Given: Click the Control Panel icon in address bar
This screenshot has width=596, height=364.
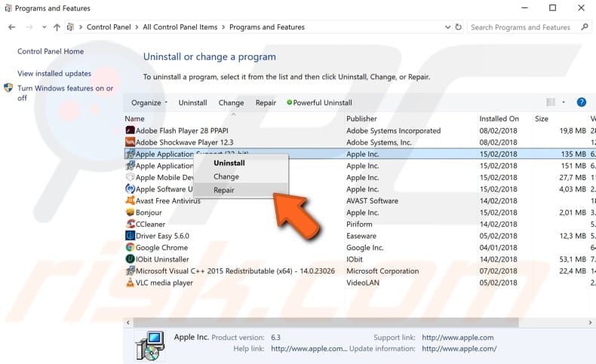Looking at the screenshot, I should click(x=70, y=27).
